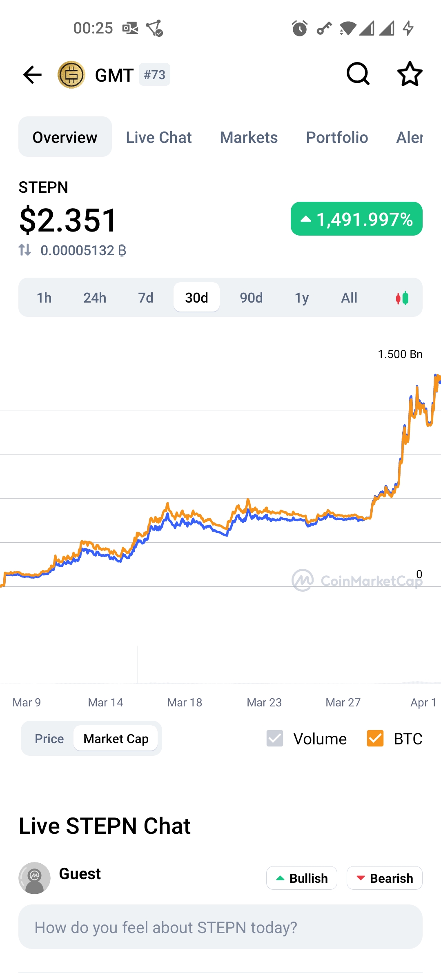Select the 7d time range

point(146,298)
